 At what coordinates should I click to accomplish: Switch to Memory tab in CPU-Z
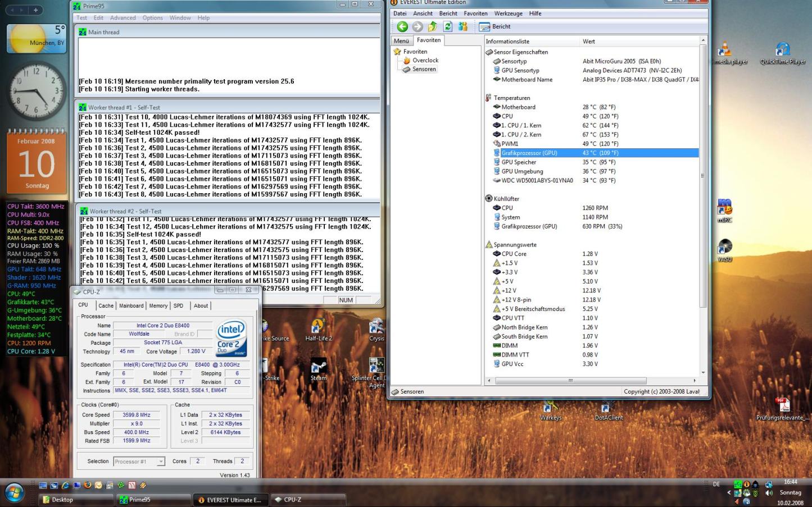(158, 305)
